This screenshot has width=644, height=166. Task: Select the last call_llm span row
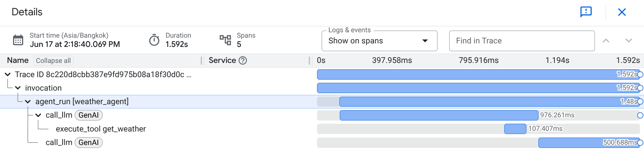59,143
